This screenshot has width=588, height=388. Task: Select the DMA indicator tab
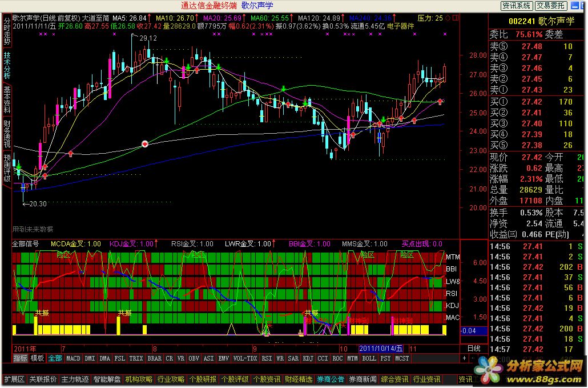coord(104,358)
